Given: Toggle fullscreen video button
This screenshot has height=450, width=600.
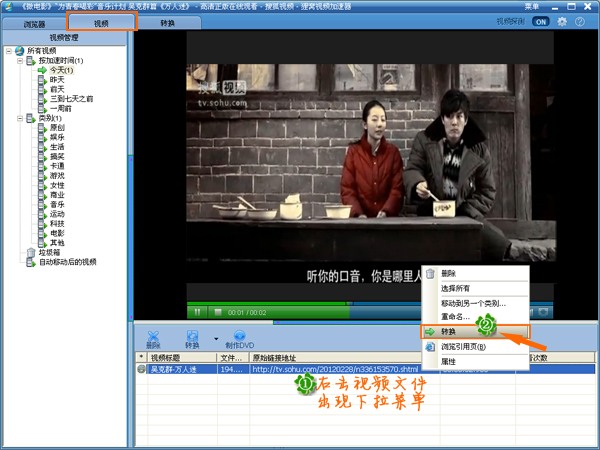Looking at the screenshot, I should [x=543, y=312].
